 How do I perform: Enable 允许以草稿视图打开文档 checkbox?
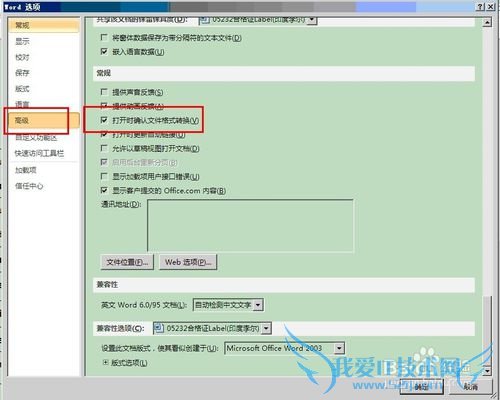click(x=104, y=148)
